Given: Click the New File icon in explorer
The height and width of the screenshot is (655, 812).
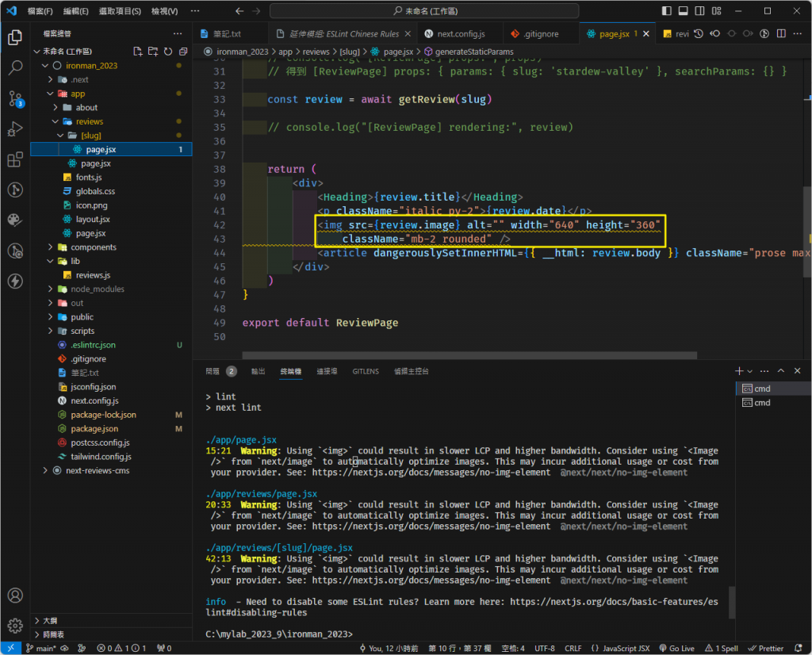Looking at the screenshot, I should click(x=138, y=52).
